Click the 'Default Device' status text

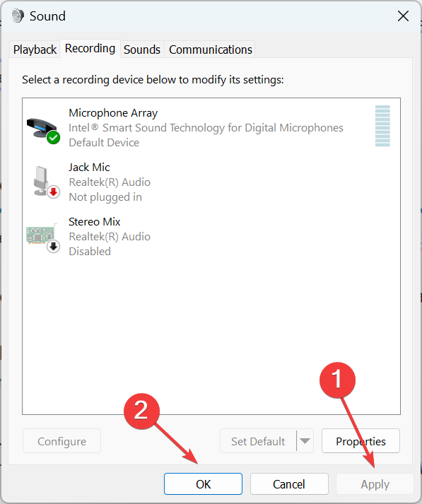[104, 142]
